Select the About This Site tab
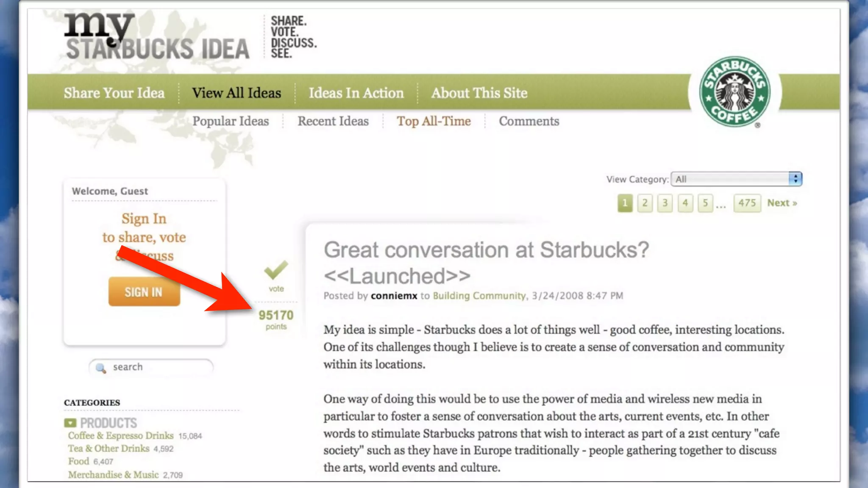This screenshot has width=868, height=488. (x=479, y=93)
